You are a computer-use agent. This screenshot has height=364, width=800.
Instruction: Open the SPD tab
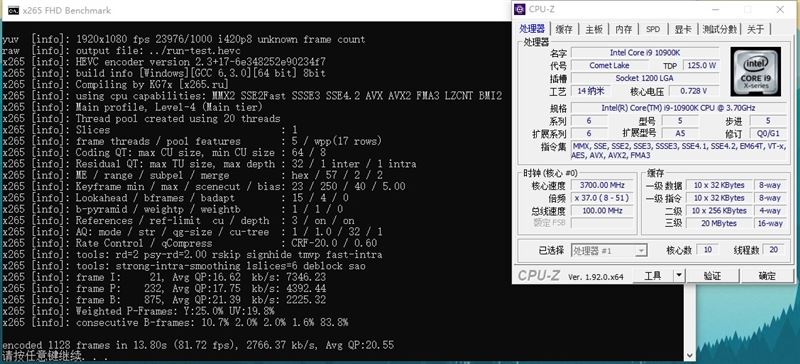pos(653,29)
